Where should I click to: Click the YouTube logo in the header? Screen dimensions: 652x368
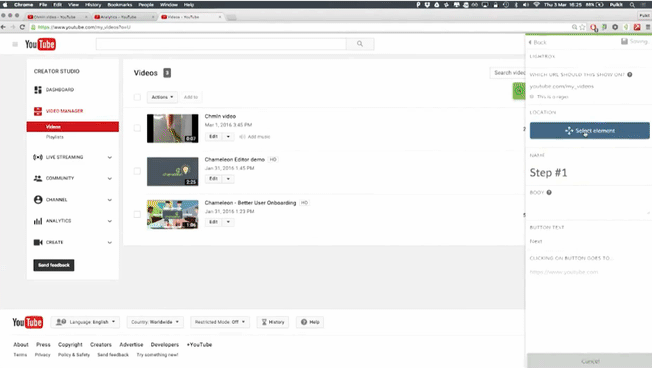point(40,44)
